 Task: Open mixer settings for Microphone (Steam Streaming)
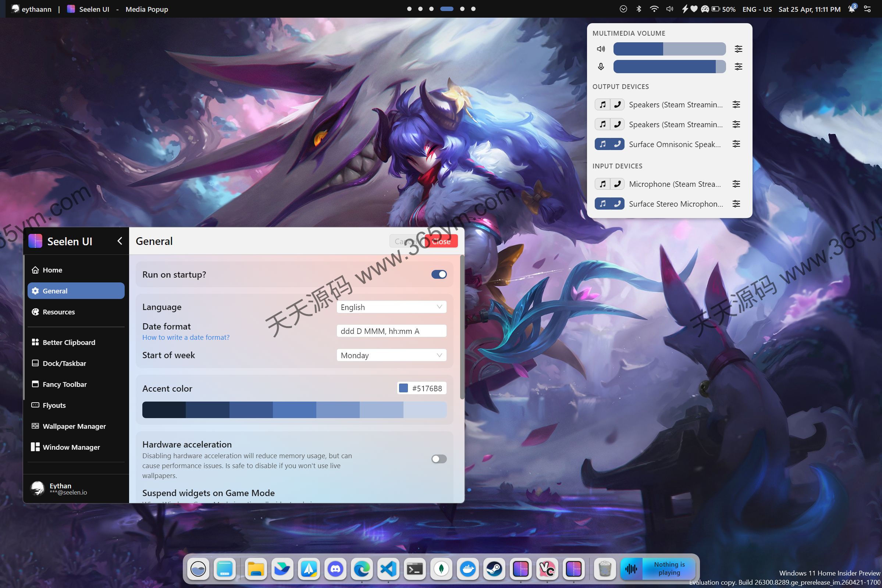736,184
